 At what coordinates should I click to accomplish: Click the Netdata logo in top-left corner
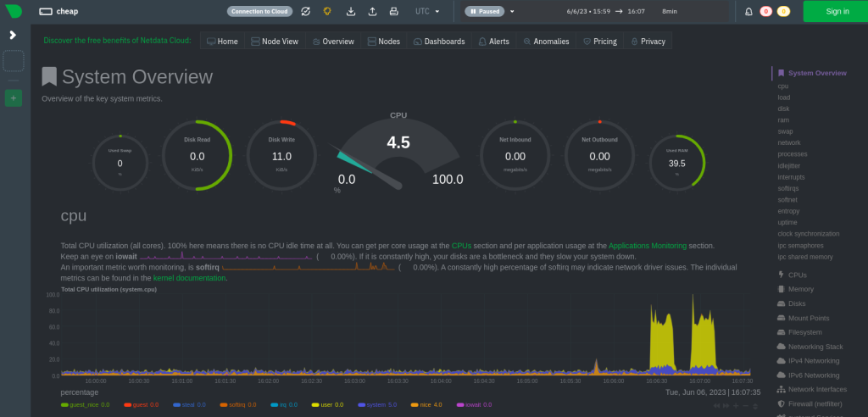pyautogui.click(x=13, y=11)
